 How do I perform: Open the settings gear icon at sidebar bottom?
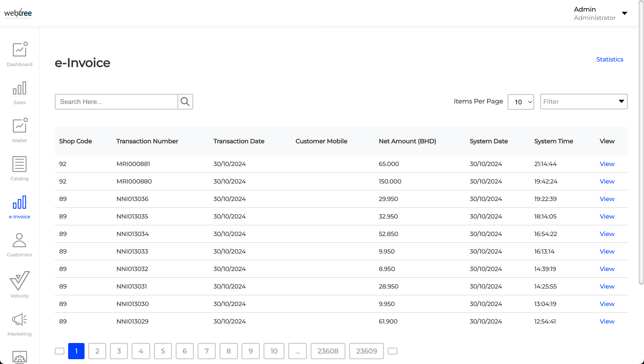(19, 357)
